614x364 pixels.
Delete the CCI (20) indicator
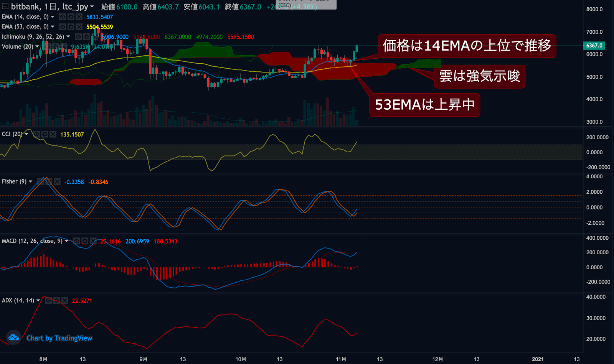click(53, 134)
